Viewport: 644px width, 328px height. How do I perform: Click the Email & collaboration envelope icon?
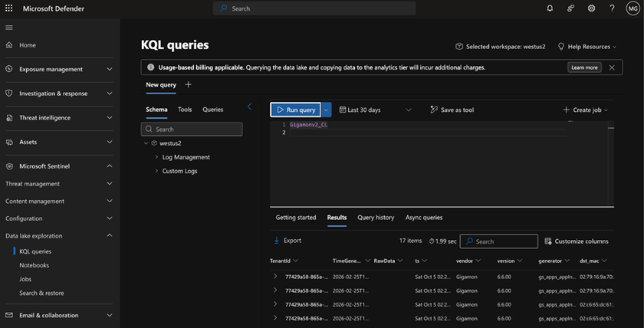(9, 315)
